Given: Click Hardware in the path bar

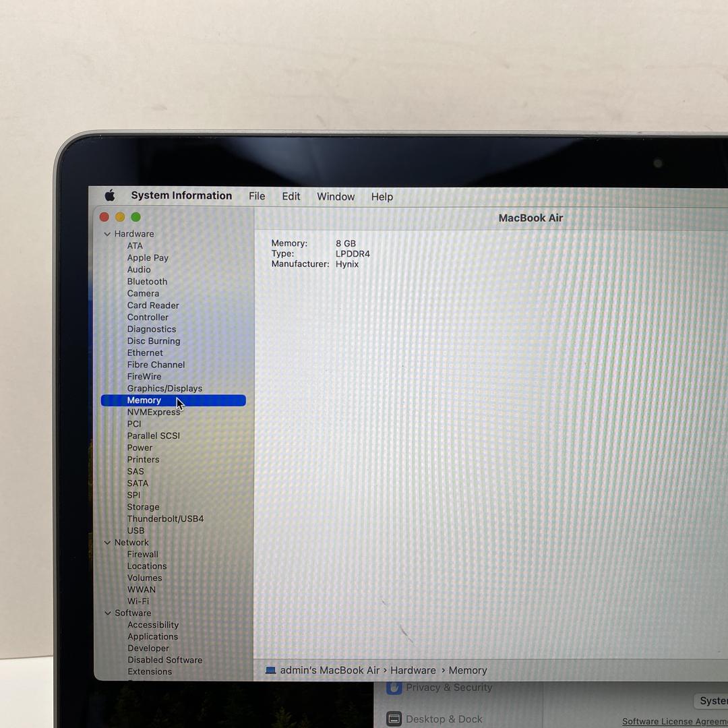Looking at the screenshot, I should pyautogui.click(x=413, y=671).
